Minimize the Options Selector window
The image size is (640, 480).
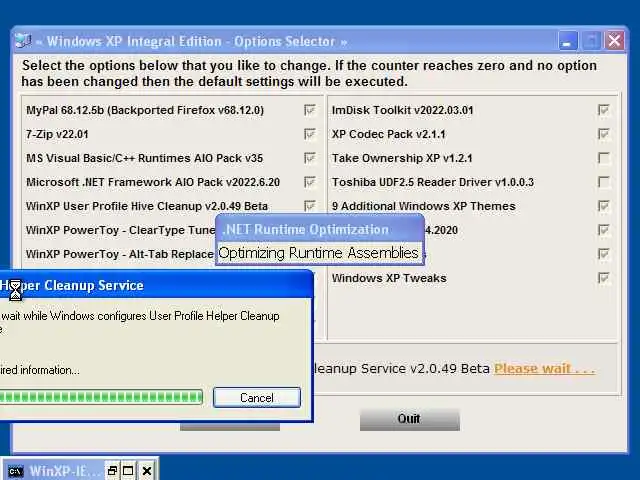click(x=567, y=41)
